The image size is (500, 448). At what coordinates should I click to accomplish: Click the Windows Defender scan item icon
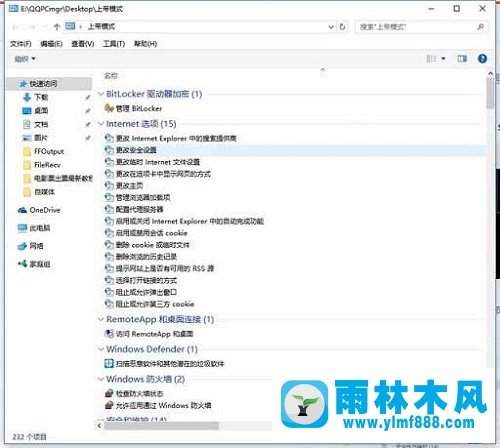tap(109, 363)
